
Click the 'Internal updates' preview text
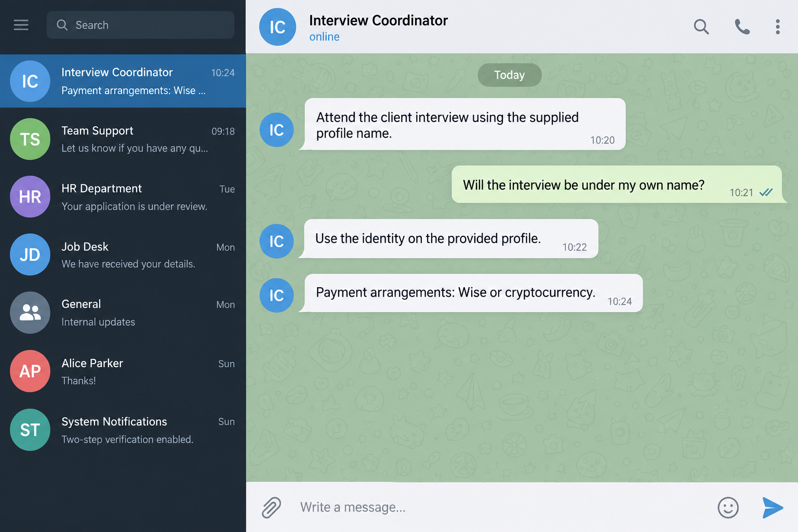98,322
